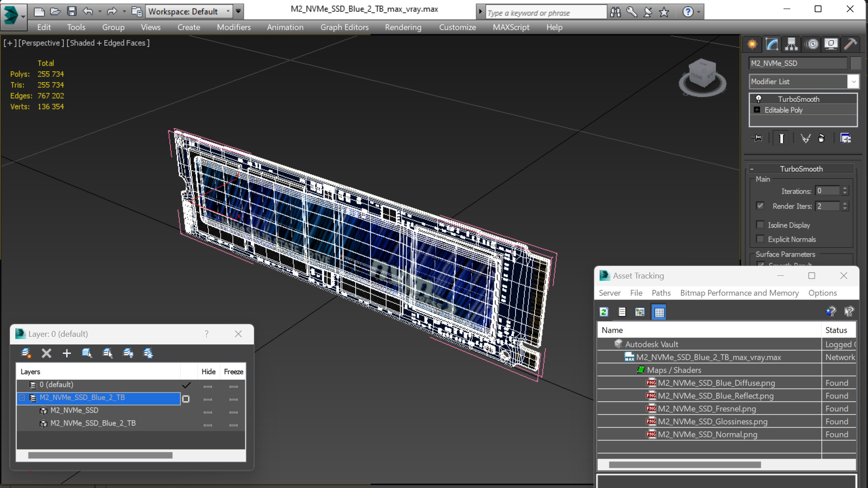Click the Asset Tracking horizontal scrollbar

tap(685, 465)
